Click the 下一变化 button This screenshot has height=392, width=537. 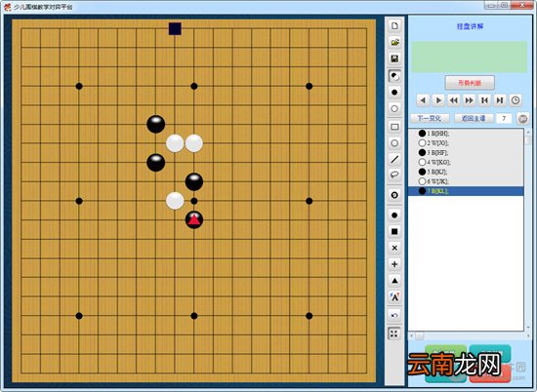coord(430,118)
